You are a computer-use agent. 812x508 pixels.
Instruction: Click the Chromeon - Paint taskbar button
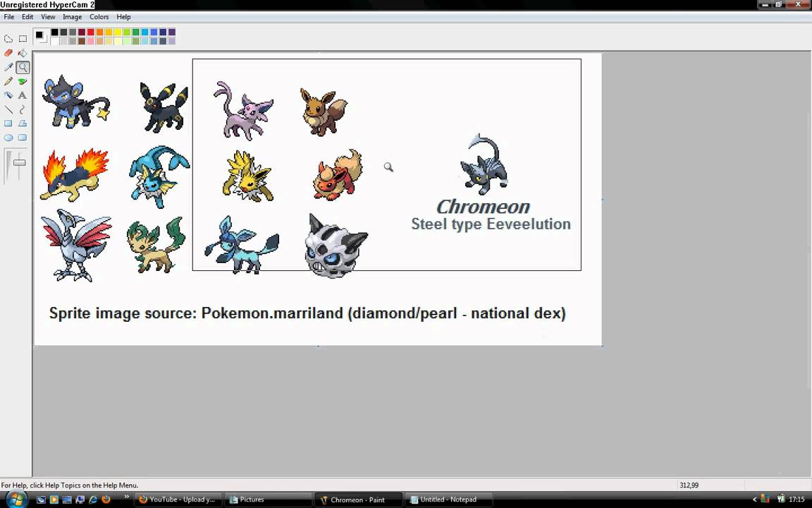pyautogui.click(x=358, y=500)
